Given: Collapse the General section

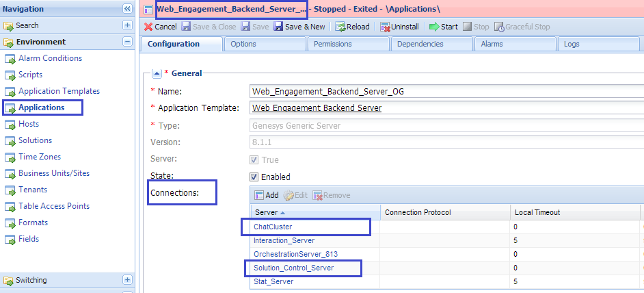Looking at the screenshot, I should pos(156,73).
